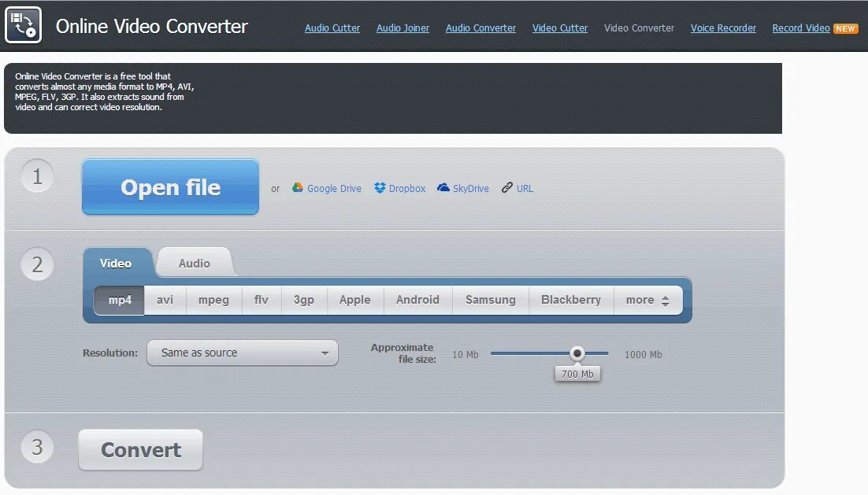This screenshot has width=868, height=495.
Task: Click the SkyDrive cloud icon
Action: tap(443, 187)
